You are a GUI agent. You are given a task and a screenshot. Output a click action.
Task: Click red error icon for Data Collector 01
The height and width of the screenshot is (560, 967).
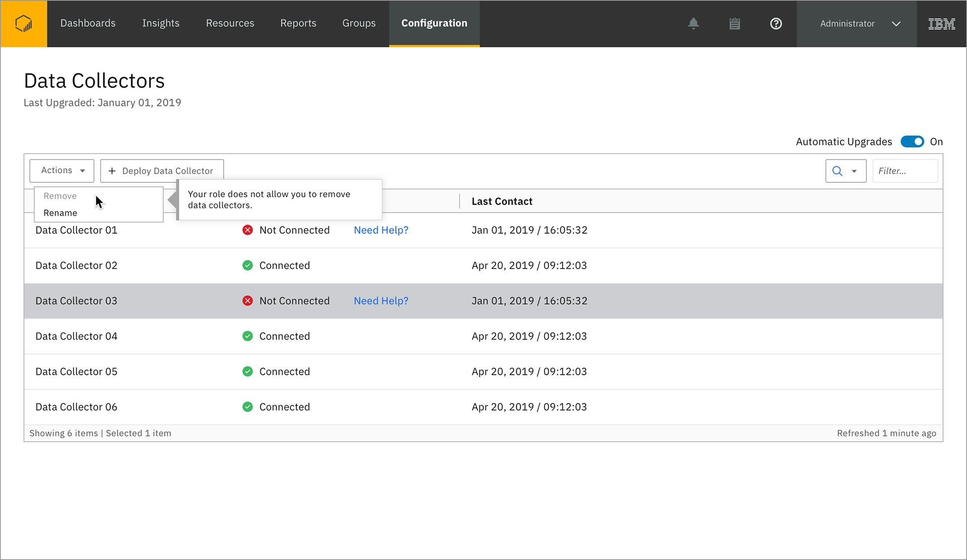pyautogui.click(x=247, y=230)
